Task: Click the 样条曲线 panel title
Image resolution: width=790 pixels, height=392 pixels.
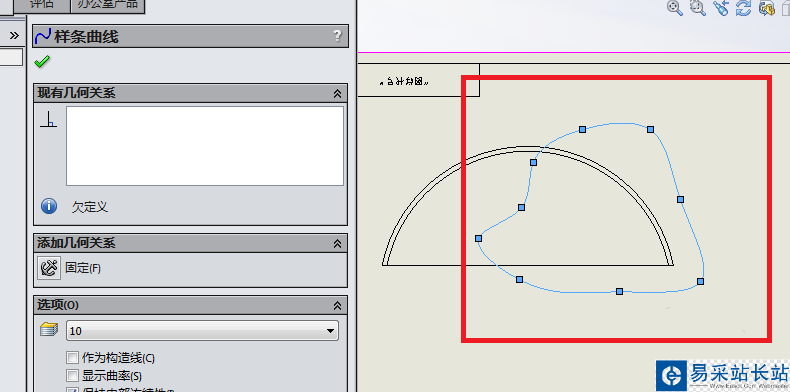Action: tap(87, 36)
